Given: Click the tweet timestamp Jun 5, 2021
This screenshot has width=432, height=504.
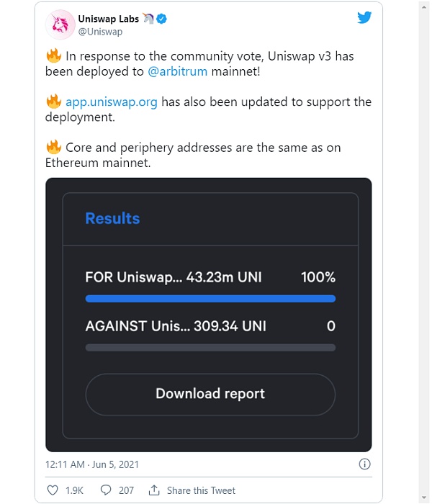Looking at the screenshot, I should 92,464.
